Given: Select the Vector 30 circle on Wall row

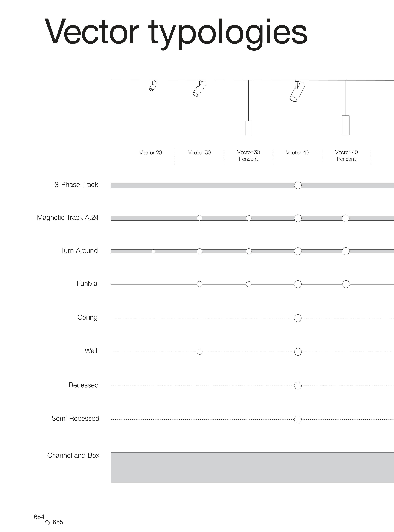Looking at the screenshot, I should pyautogui.click(x=200, y=352).
